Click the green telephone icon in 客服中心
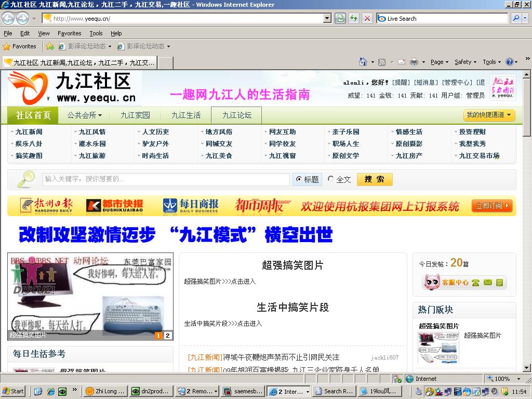This screenshot has height=399, width=532. [x=475, y=283]
